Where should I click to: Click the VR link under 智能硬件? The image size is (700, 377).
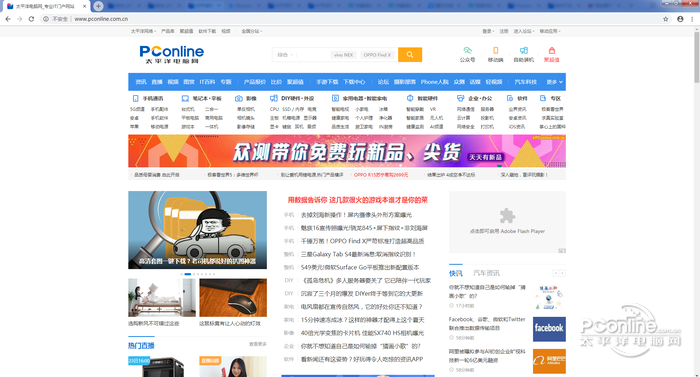(433, 109)
